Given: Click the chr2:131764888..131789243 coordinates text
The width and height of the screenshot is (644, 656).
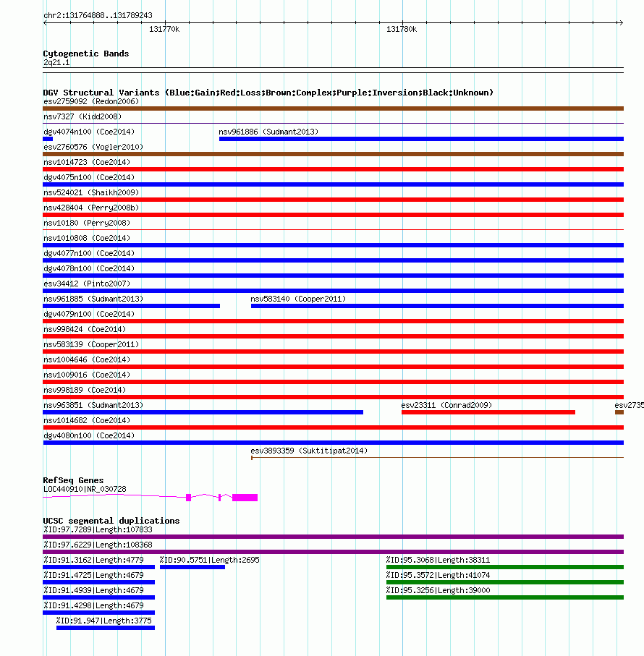Looking at the screenshot, I should coord(98,15).
